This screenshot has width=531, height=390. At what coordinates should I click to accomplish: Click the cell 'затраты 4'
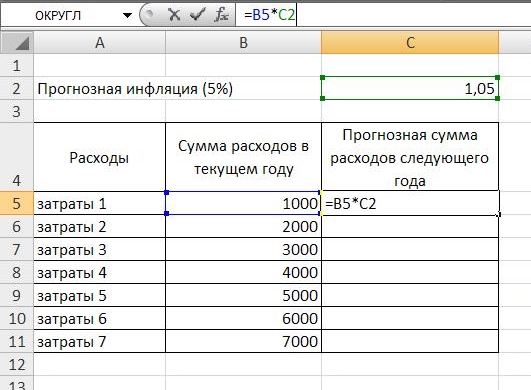coord(100,273)
